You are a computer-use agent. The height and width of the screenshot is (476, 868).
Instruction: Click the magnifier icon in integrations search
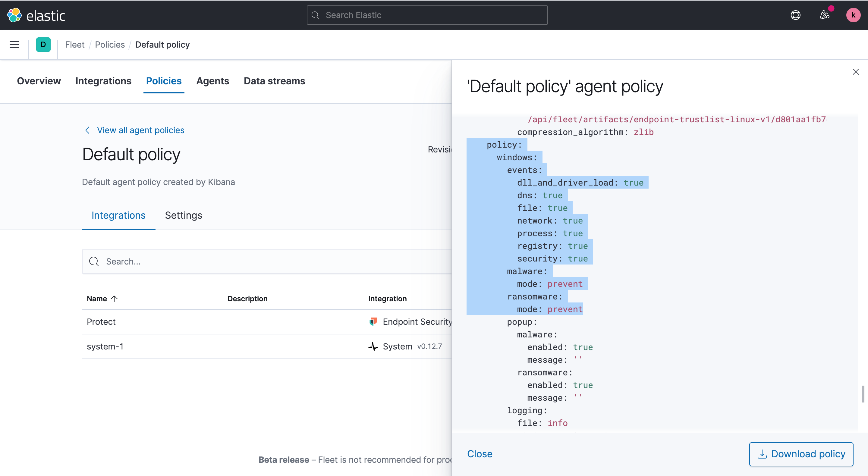(94, 261)
